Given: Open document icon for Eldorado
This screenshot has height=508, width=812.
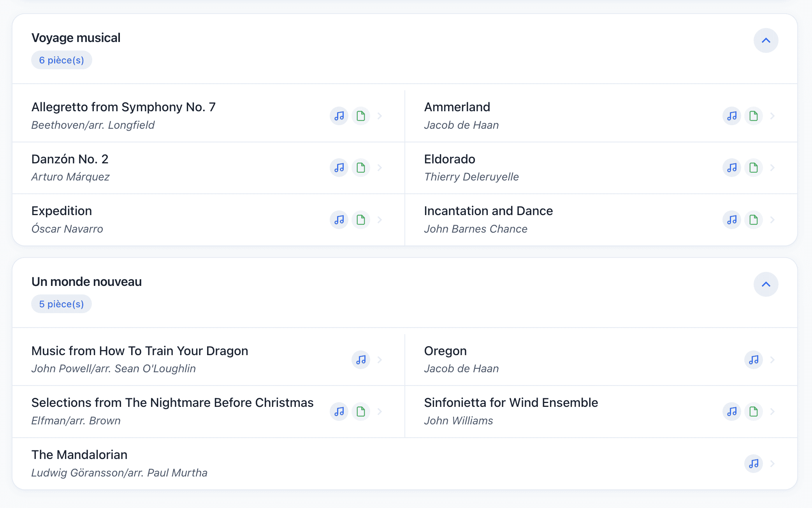Looking at the screenshot, I should click(754, 168).
